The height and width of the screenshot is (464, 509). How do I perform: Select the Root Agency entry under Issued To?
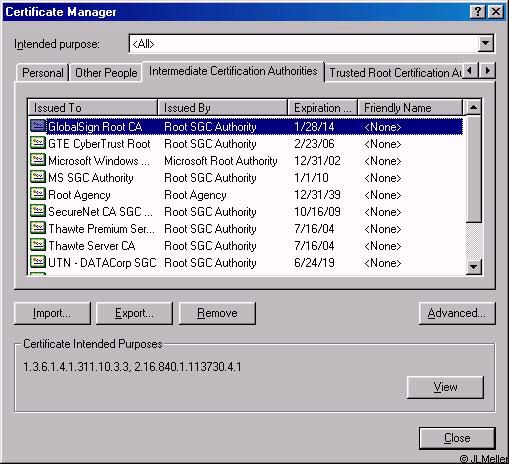click(79, 195)
